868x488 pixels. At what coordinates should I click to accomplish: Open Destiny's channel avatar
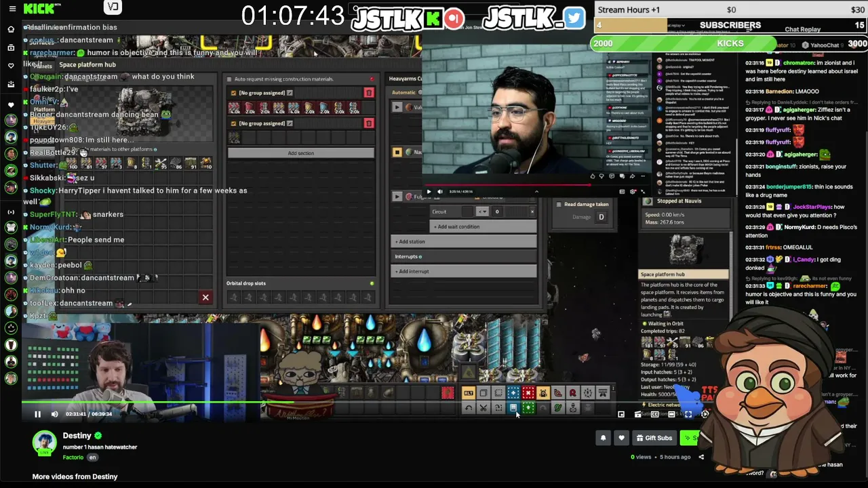[x=45, y=443]
